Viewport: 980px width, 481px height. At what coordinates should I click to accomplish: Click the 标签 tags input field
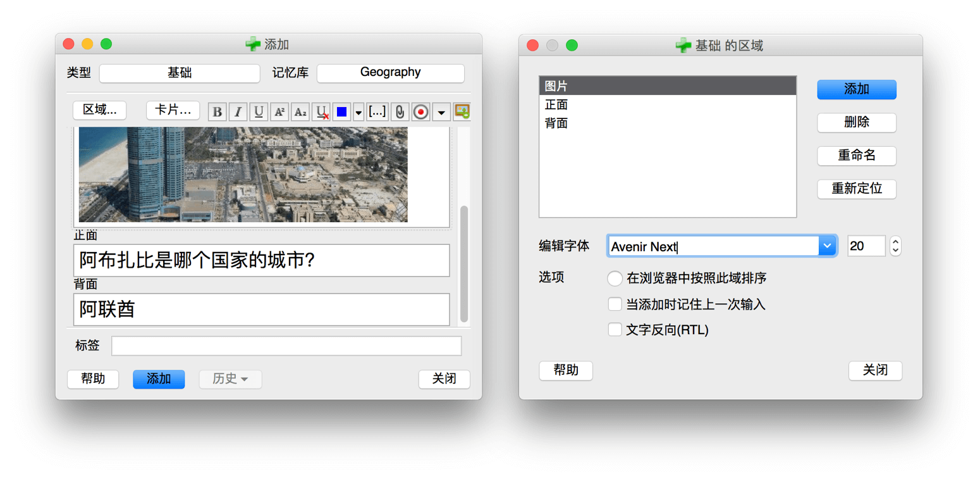pyautogui.click(x=286, y=346)
